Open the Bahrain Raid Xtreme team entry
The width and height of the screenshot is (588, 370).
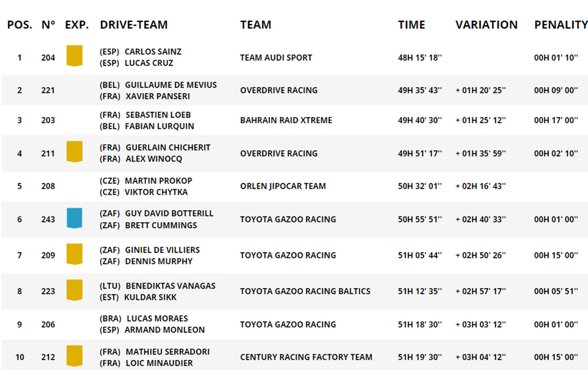[286, 120]
